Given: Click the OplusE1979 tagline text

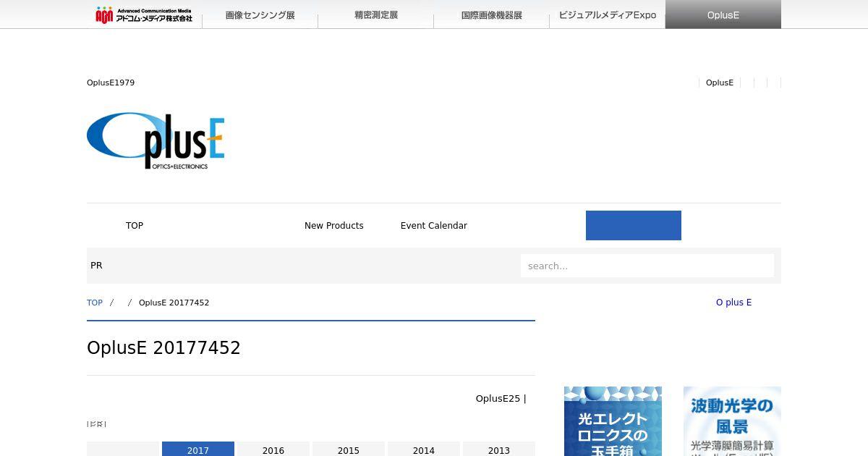Looking at the screenshot, I should (111, 83).
